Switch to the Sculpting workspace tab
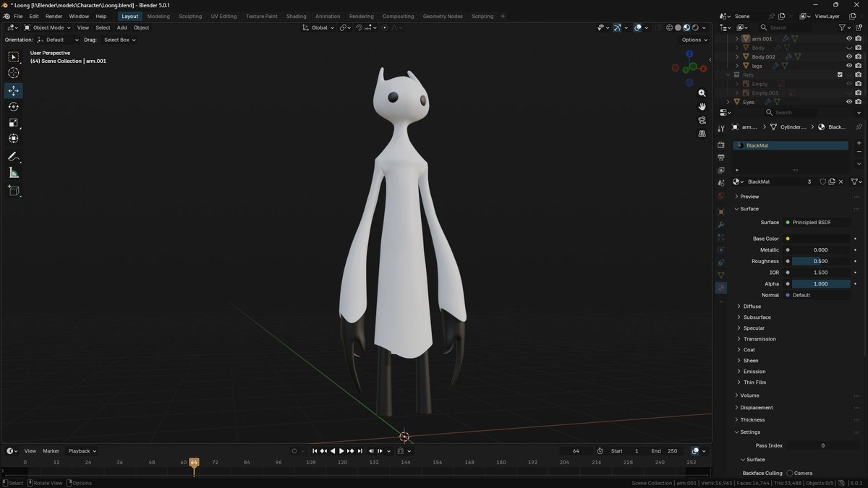The width and height of the screenshot is (868, 488). 190,16
